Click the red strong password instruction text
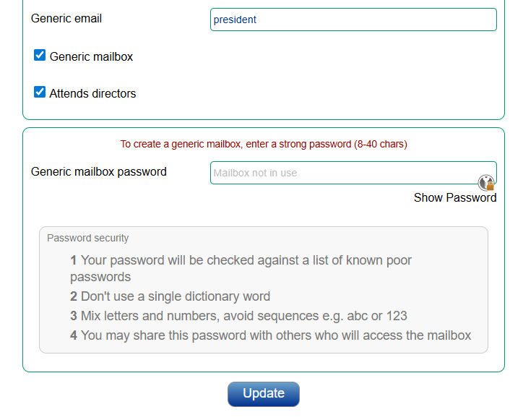The image size is (523, 420). point(264,145)
